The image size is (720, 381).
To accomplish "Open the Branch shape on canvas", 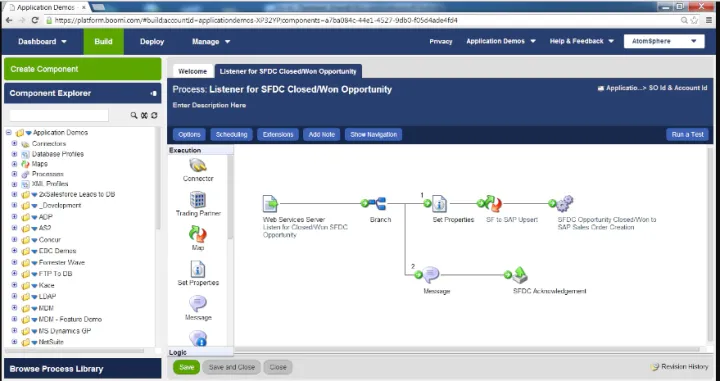I will tap(380, 203).
